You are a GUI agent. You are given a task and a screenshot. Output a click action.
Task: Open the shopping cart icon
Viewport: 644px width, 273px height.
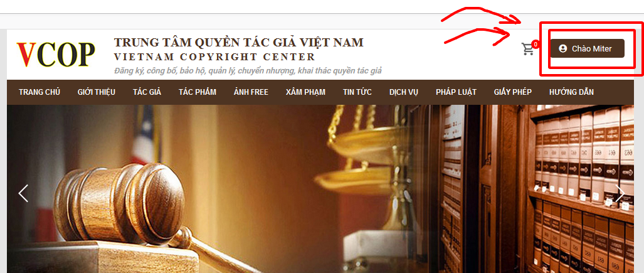click(x=528, y=49)
